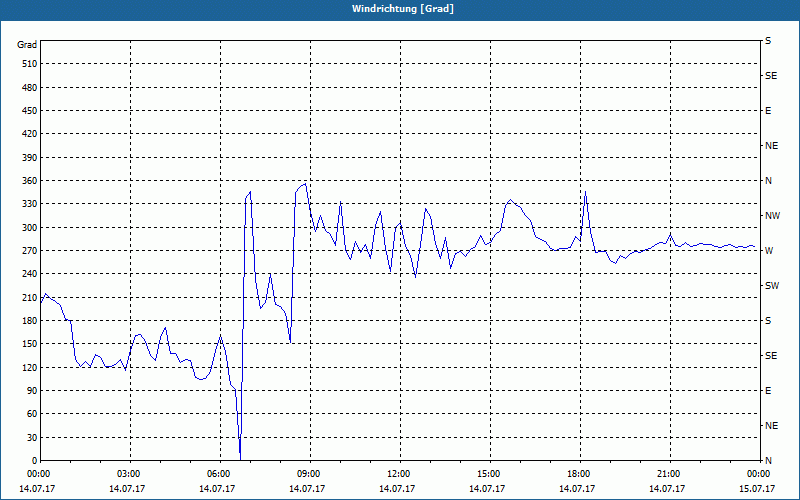Pick the NE compass label nearest the 420 gridline
Viewport: 800px width, 500px height.
point(771,146)
